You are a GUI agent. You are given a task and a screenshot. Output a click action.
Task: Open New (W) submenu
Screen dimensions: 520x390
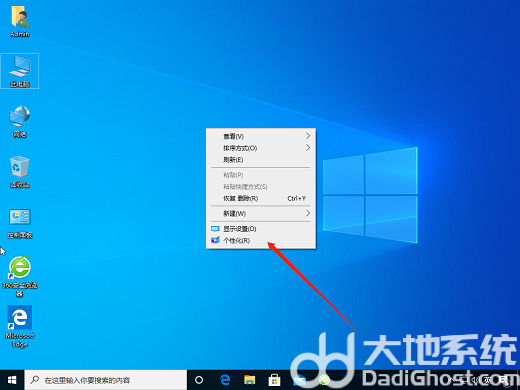pos(261,214)
